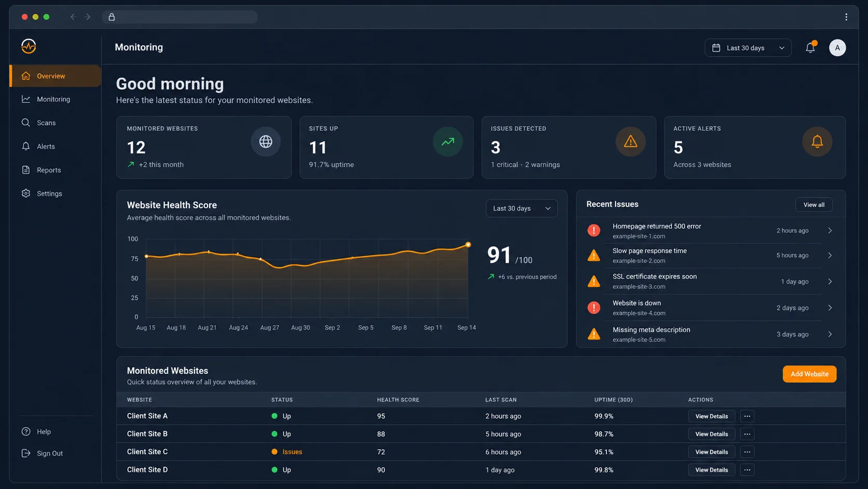The width and height of the screenshot is (868, 489).
Task: Click the heartbeat monitor app logo
Action: 29,46
